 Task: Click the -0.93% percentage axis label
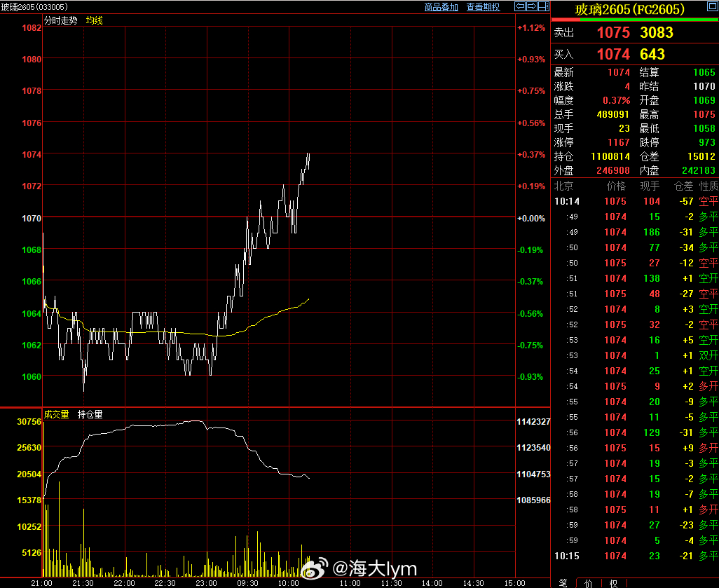(531, 377)
